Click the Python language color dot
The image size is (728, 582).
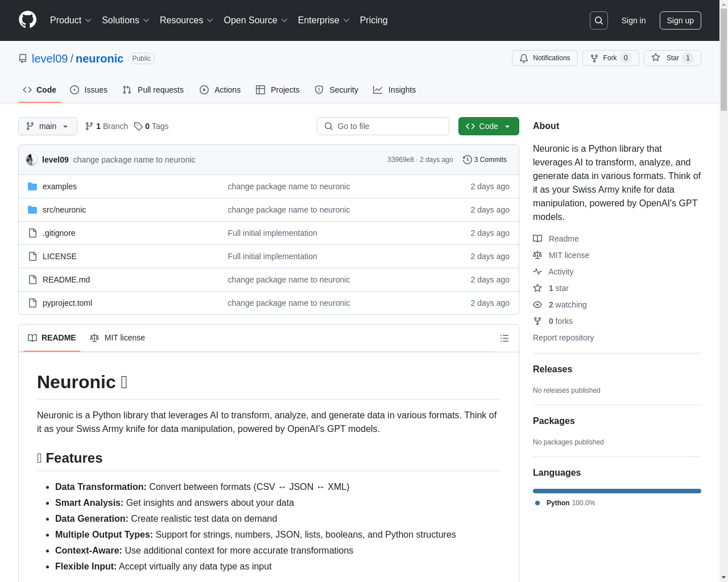click(x=537, y=503)
